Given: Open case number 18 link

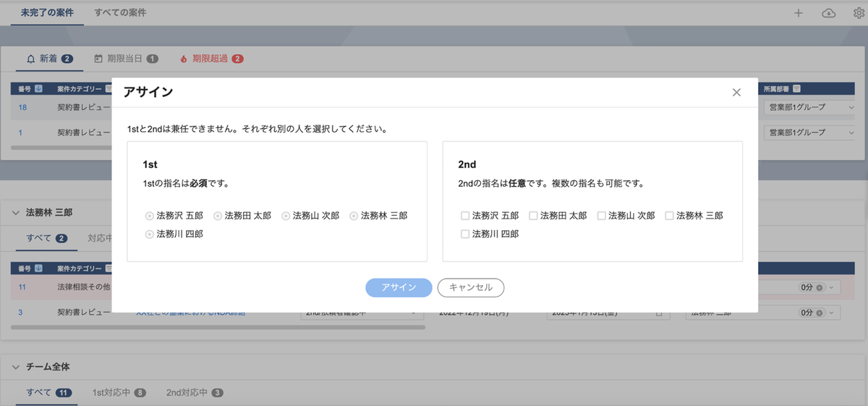Looking at the screenshot, I should point(22,108).
